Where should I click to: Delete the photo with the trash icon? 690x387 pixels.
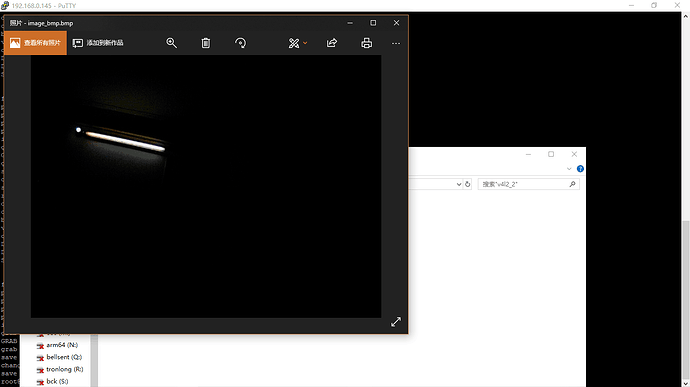206,43
